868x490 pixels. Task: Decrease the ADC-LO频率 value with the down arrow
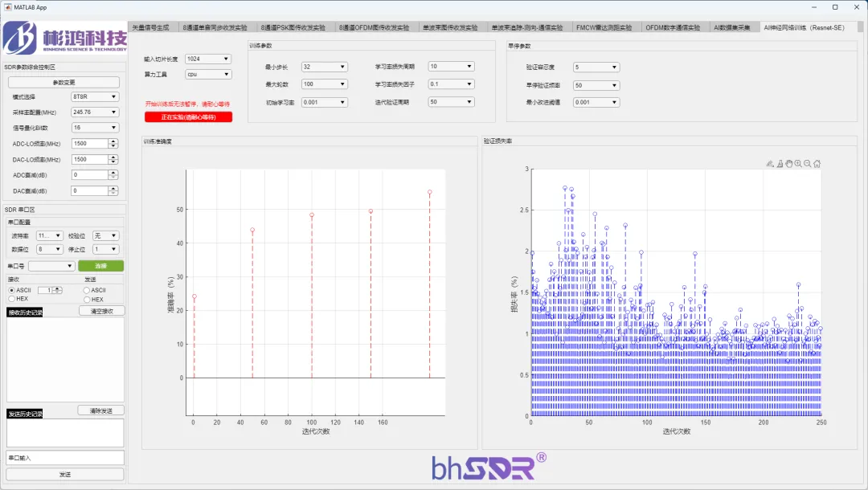[113, 145]
